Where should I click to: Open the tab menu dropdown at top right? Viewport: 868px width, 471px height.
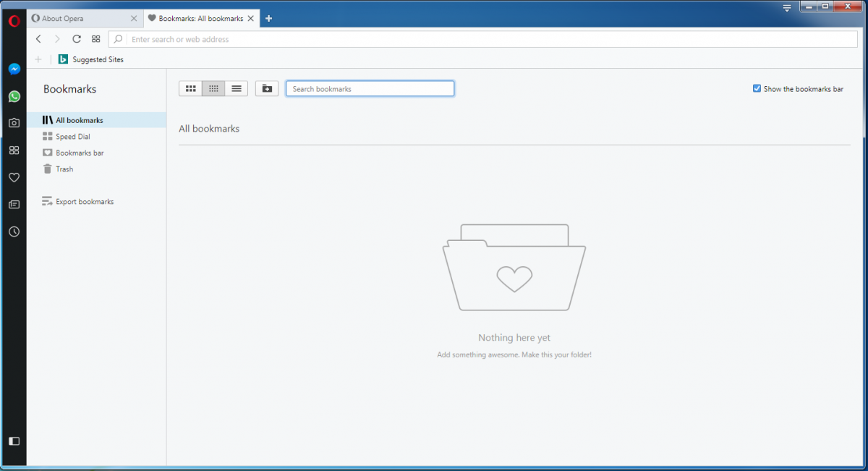click(x=787, y=8)
